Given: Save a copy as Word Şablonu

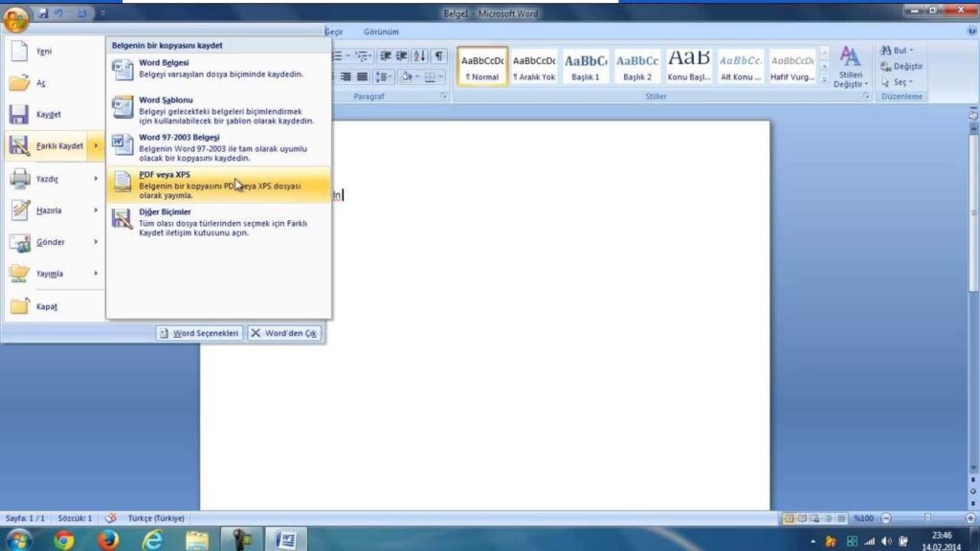Looking at the screenshot, I should point(219,110).
